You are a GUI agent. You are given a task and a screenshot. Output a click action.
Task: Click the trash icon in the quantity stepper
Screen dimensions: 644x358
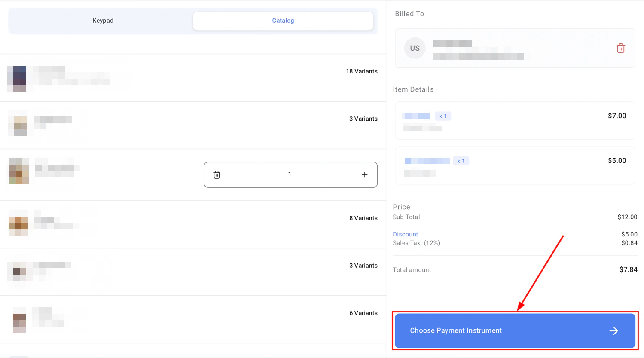click(x=217, y=174)
